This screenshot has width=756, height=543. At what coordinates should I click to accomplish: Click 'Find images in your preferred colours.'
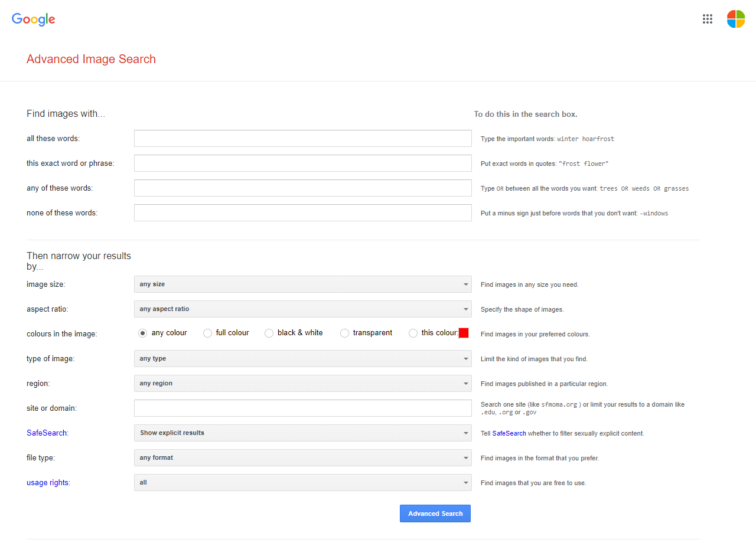click(535, 334)
